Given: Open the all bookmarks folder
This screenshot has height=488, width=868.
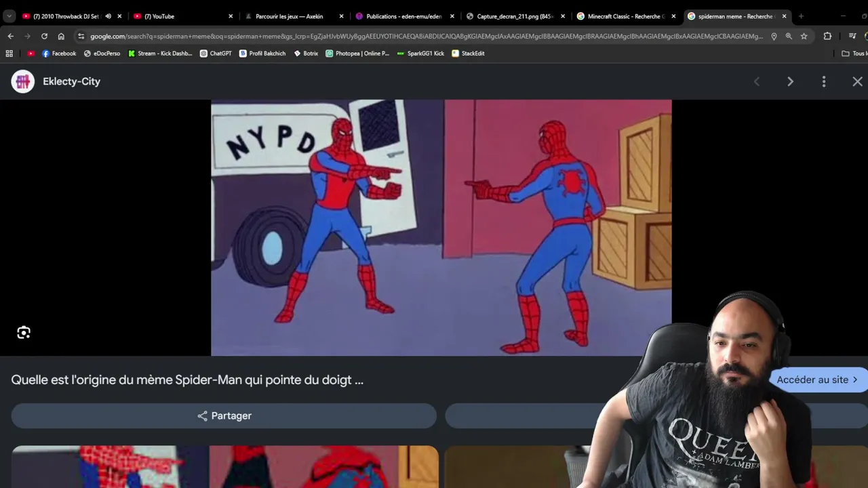Looking at the screenshot, I should 854,53.
